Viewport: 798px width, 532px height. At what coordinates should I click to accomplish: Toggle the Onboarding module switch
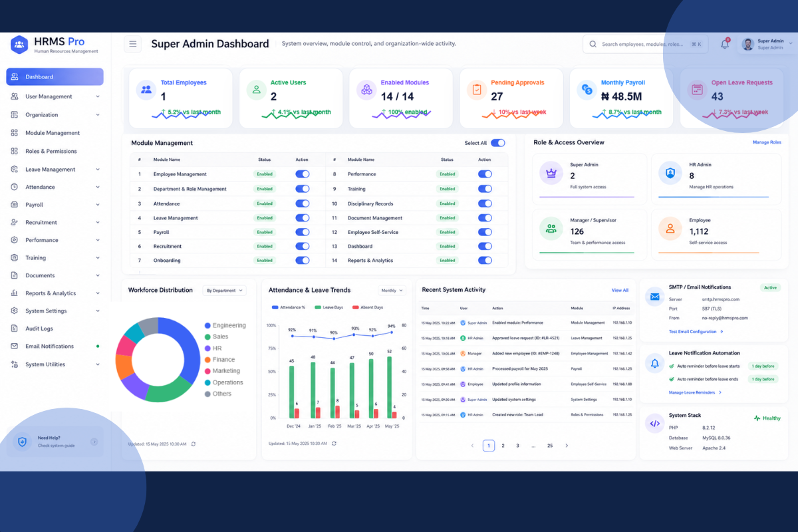tap(303, 261)
